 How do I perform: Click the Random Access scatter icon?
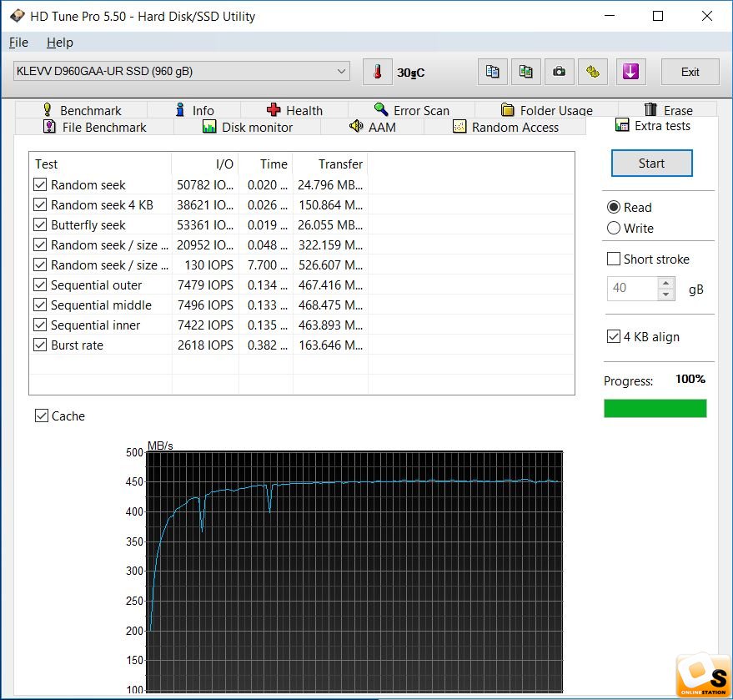(x=459, y=127)
